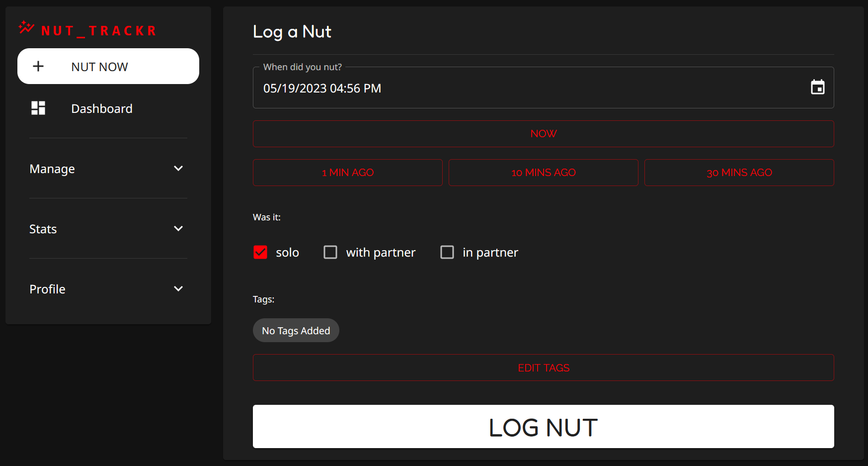The height and width of the screenshot is (466, 868).
Task: Open the EDIT TAGS button
Action: (x=544, y=368)
